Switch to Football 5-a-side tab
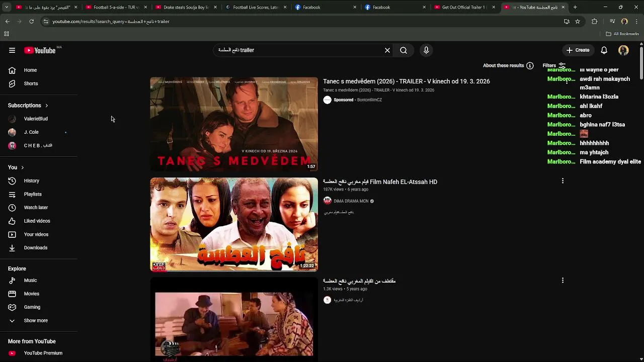The image size is (644, 362). (116, 7)
